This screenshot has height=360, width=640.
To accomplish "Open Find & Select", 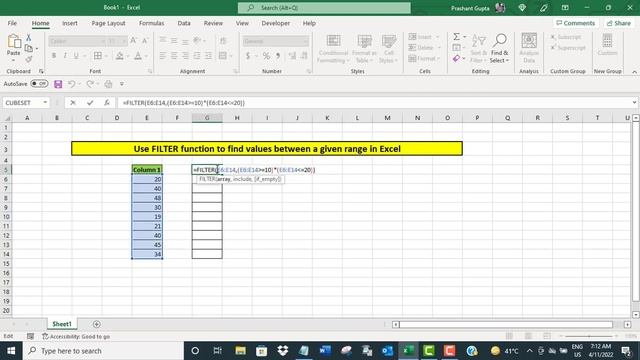I will point(500,49).
